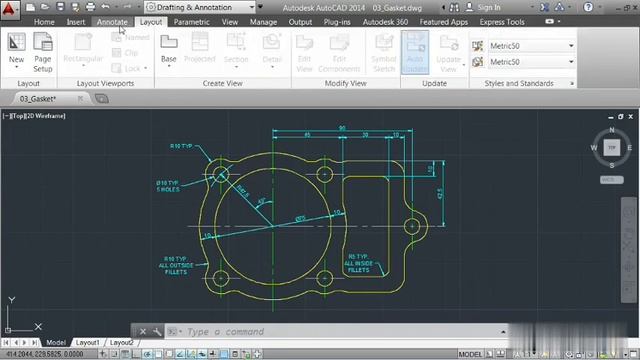Close the command line with its X
The height and width of the screenshot is (360, 640).
click(143, 331)
